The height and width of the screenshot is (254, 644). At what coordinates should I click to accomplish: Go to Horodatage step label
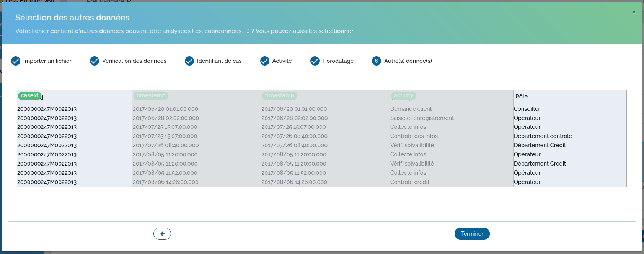point(338,61)
